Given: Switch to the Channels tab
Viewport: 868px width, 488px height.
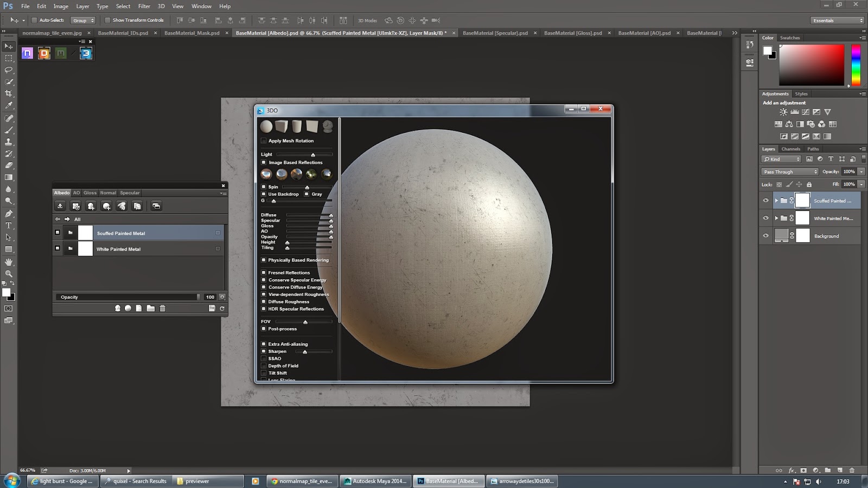Looking at the screenshot, I should coord(790,149).
